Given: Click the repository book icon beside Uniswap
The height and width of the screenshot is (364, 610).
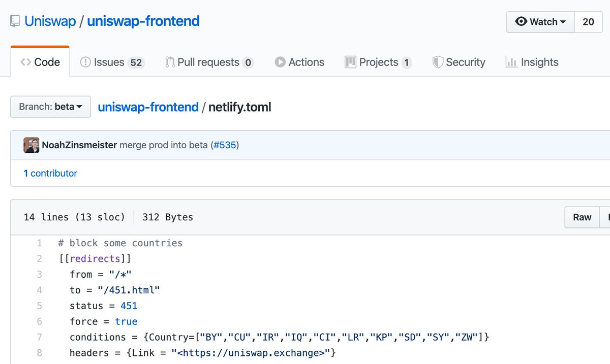Looking at the screenshot, I should pos(15,22).
